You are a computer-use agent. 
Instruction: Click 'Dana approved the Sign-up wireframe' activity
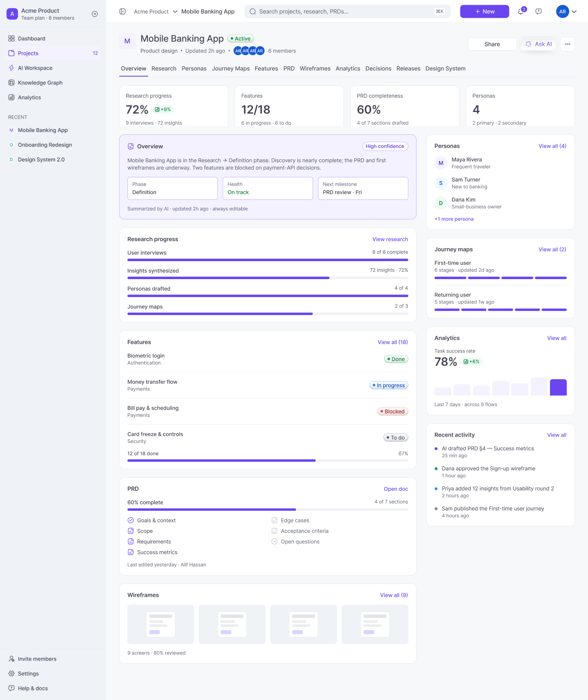point(488,469)
